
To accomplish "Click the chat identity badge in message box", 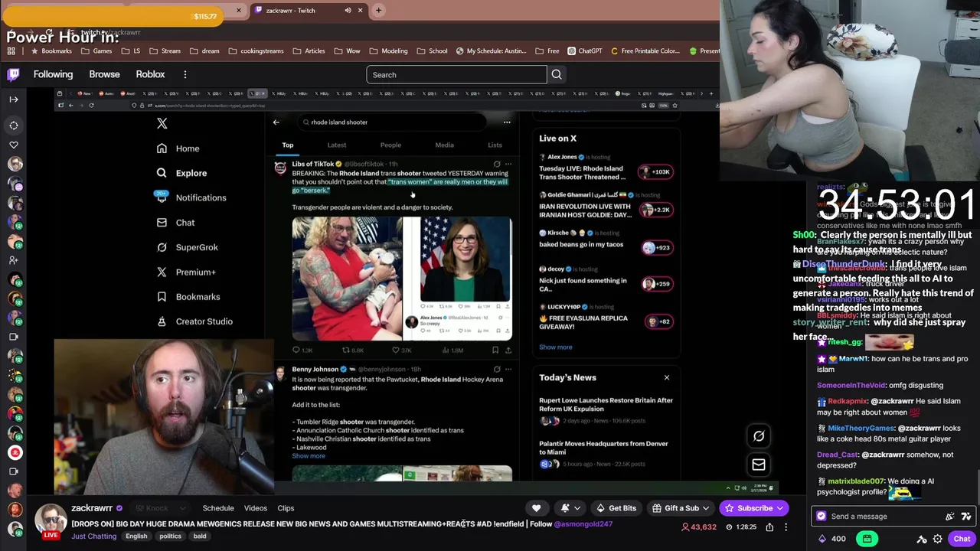I will (822, 516).
